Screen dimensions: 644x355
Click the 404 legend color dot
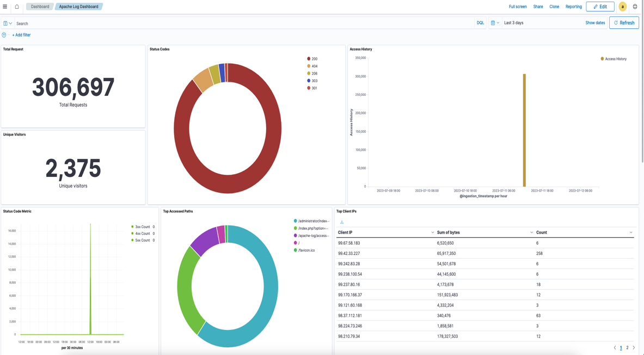click(x=309, y=66)
